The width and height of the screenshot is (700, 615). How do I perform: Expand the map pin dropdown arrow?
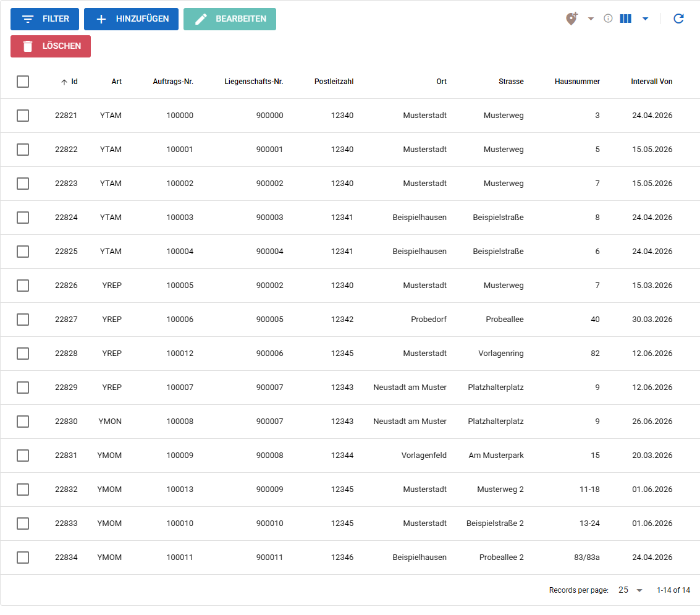coord(591,19)
